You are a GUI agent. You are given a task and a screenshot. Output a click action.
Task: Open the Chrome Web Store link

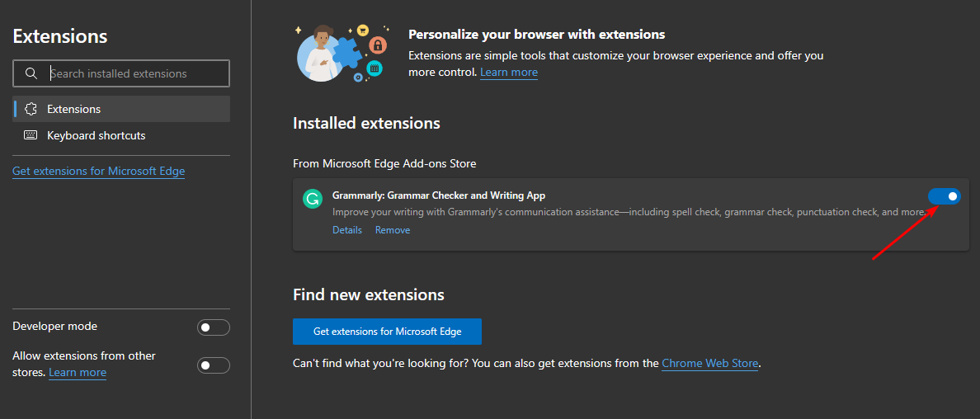point(709,363)
